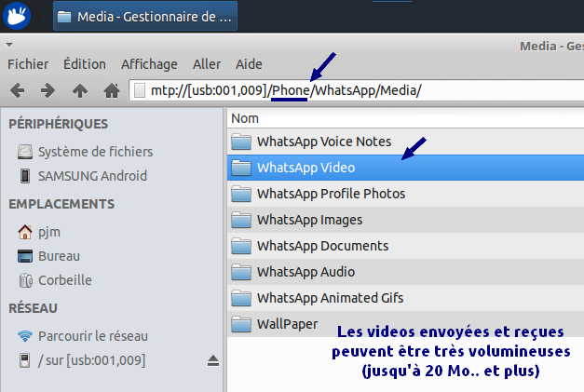Open the Fichier menu

[x=28, y=64]
